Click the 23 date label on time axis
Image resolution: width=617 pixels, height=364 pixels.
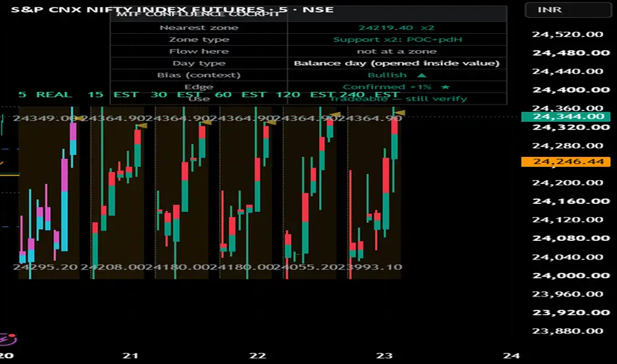coord(385,356)
